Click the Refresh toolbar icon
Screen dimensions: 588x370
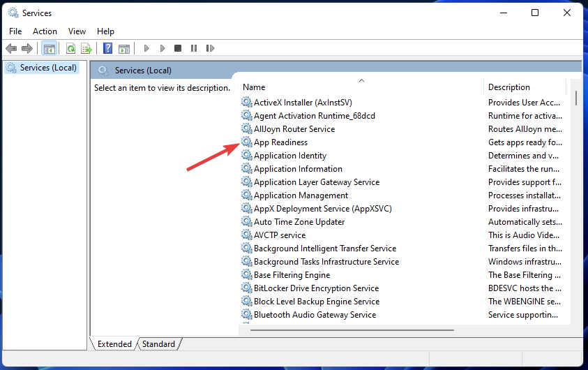click(70, 48)
